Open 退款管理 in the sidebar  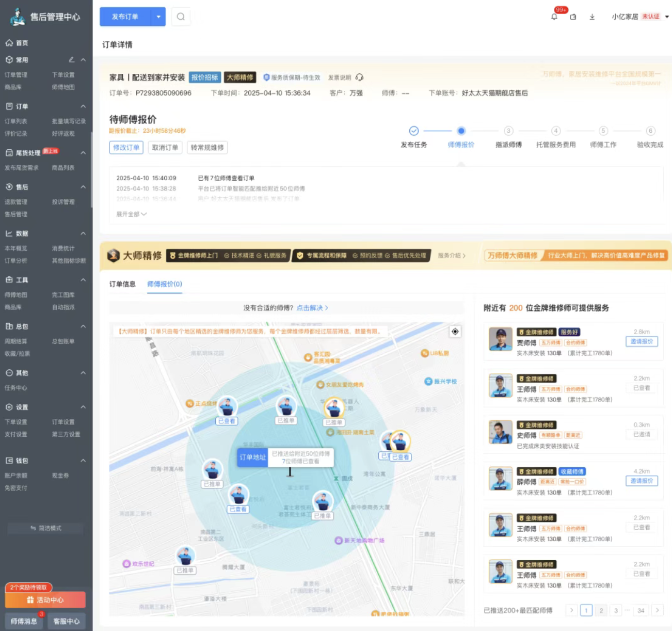pos(16,202)
